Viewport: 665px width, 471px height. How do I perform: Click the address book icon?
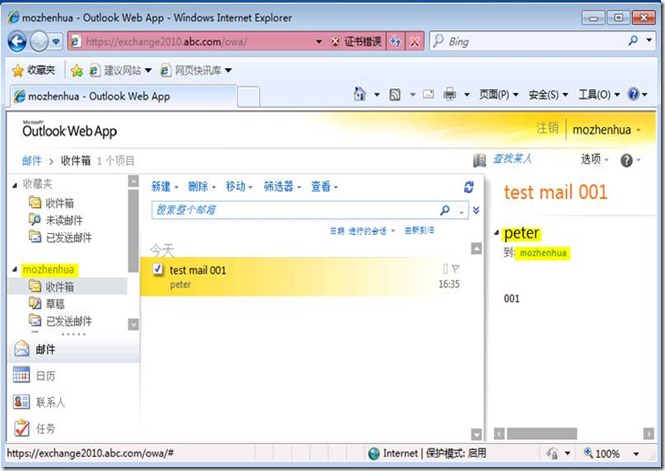coord(479,160)
